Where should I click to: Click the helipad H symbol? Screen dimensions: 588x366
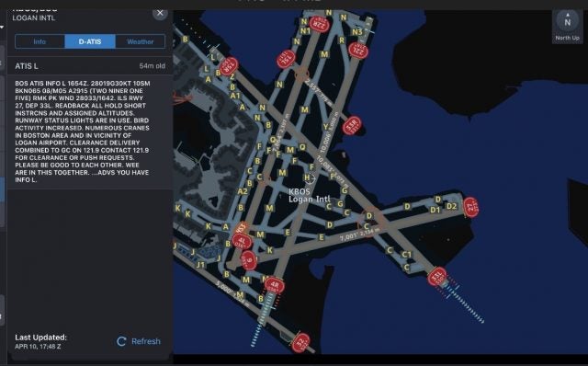(308, 177)
